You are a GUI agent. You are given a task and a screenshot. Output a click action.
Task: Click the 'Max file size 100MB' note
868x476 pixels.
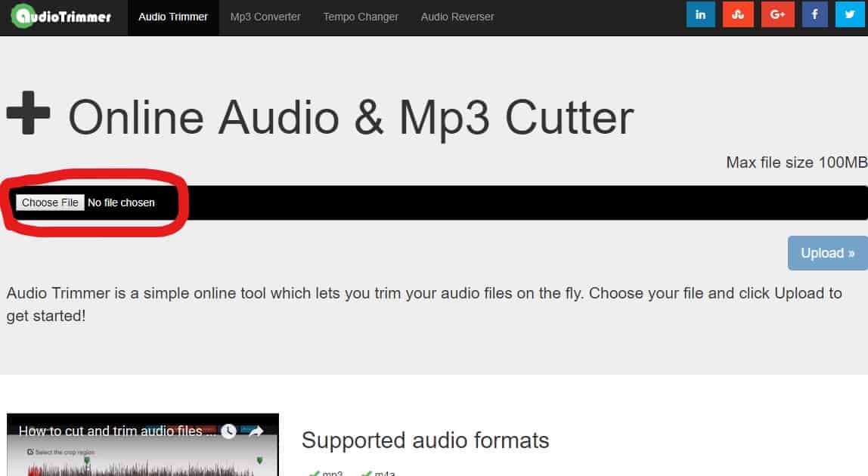tap(797, 162)
